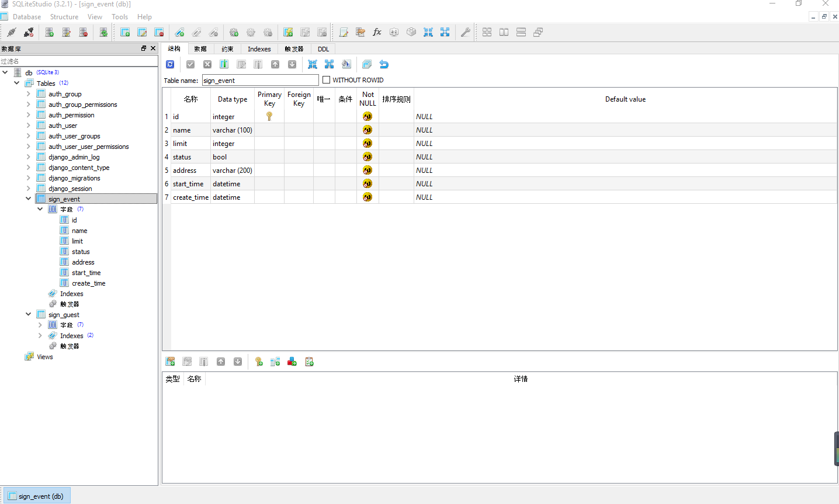Viewport: 839px width, 504px height.
Task: Click the rollback structure changes X icon
Action: click(207, 64)
